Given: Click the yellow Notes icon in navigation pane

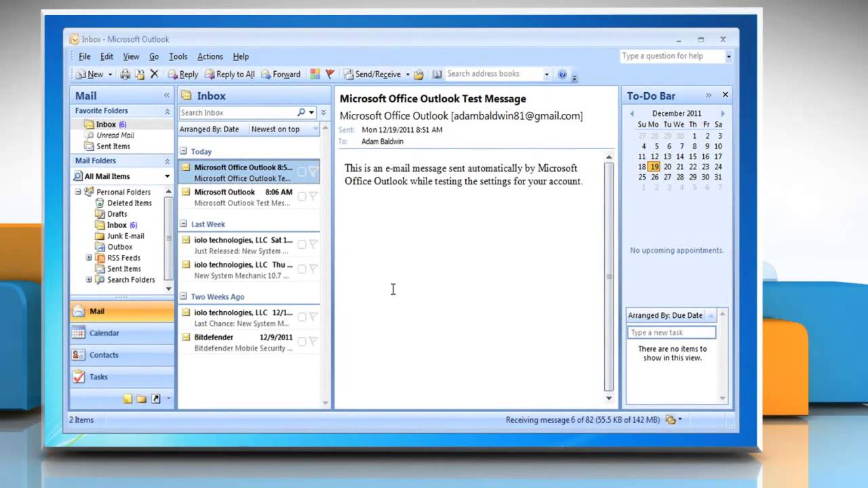Looking at the screenshot, I should point(127,399).
